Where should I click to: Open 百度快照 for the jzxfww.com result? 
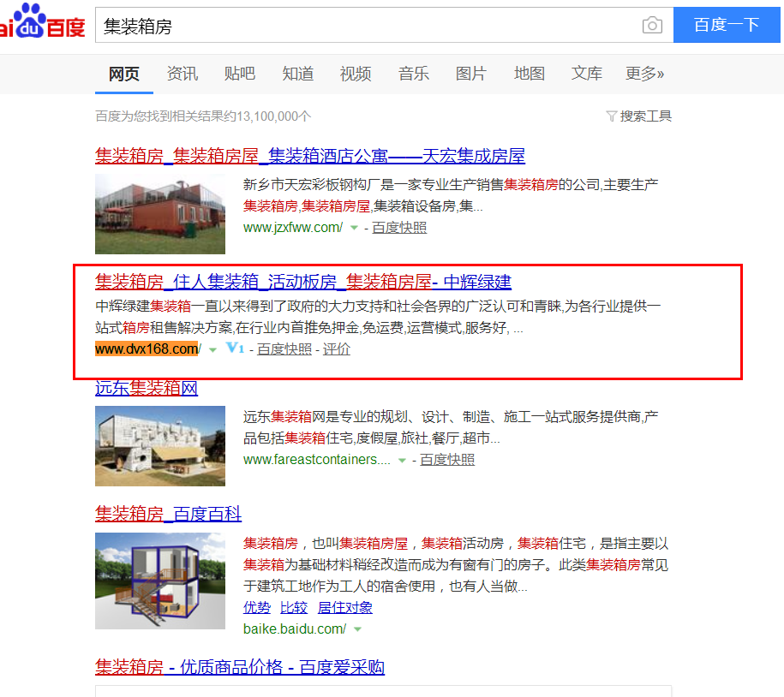coord(399,228)
